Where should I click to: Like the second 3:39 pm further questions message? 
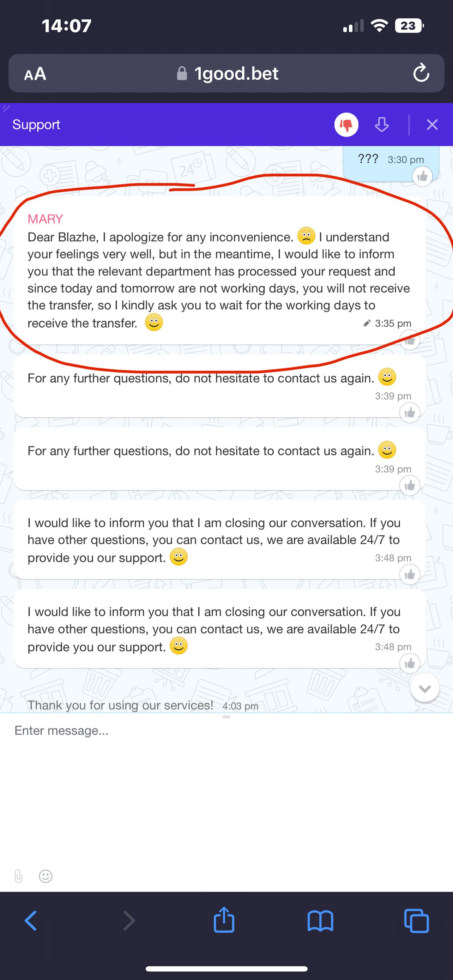tap(410, 485)
